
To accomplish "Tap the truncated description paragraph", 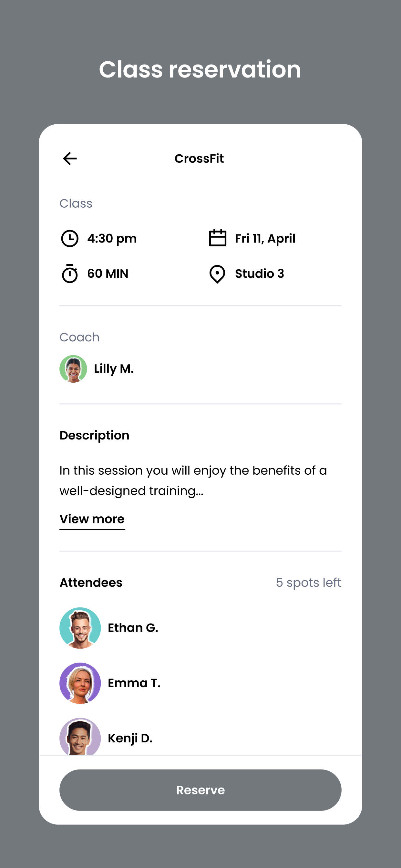I will 193,480.
